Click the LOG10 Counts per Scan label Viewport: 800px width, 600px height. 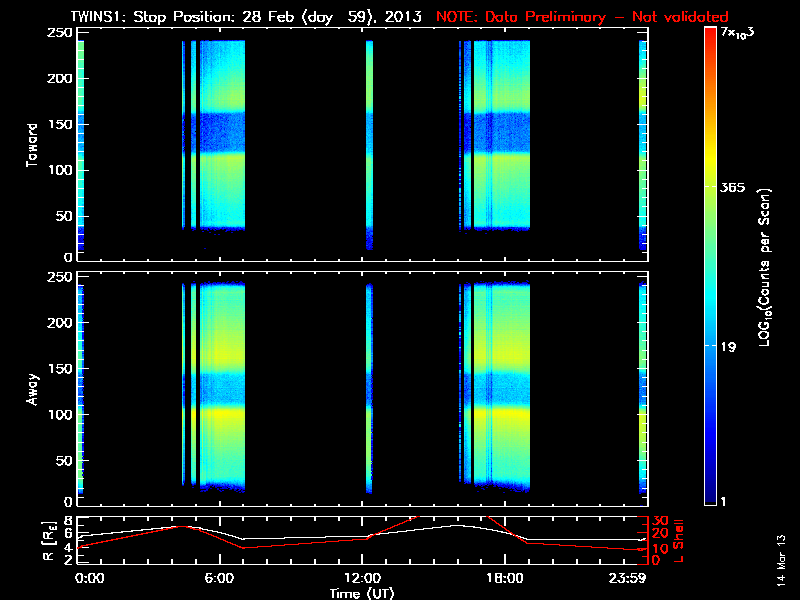765,267
